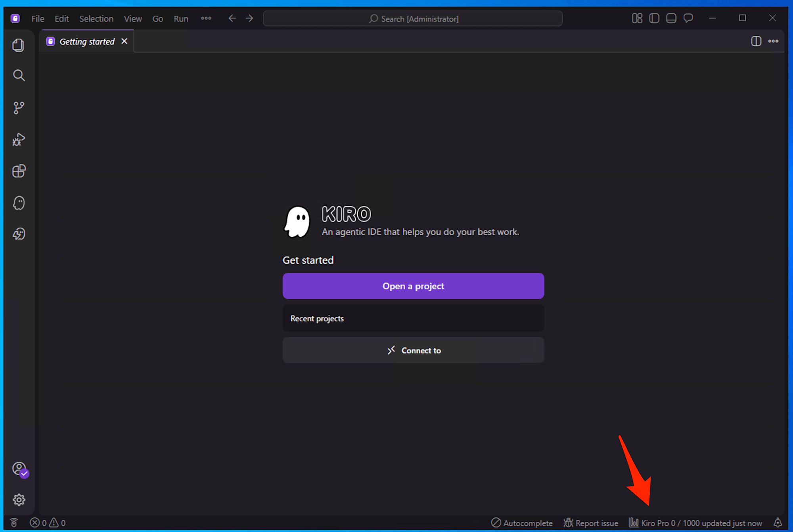The height and width of the screenshot is (532, 793).
Task: Open the File menu
Action: click(38, 19)
